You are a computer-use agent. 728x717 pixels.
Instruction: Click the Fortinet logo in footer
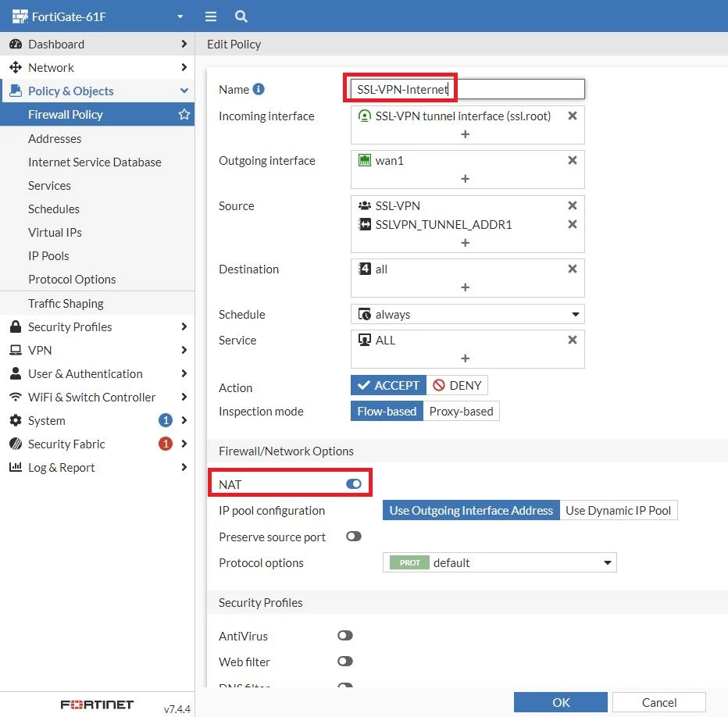(x=97, y=705)
